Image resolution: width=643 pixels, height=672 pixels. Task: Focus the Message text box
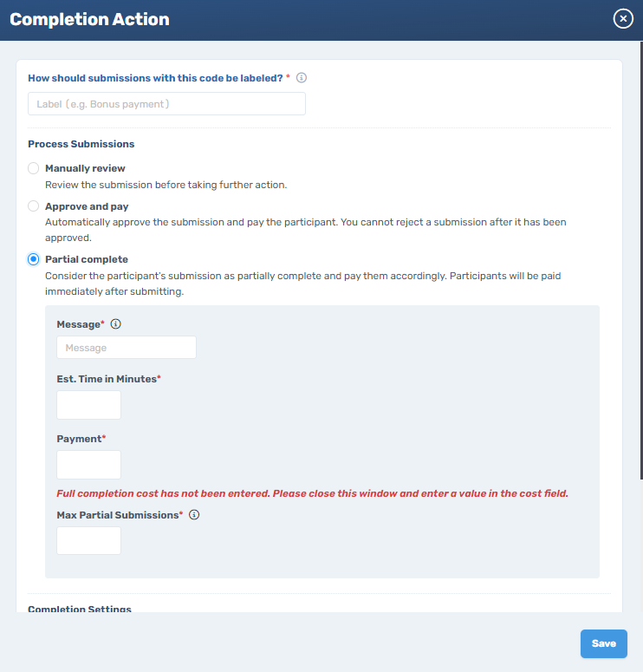click(127, 348)
